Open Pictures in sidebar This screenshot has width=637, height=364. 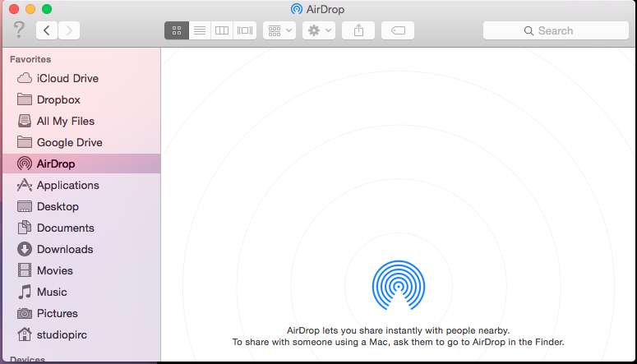coord(58,314)
